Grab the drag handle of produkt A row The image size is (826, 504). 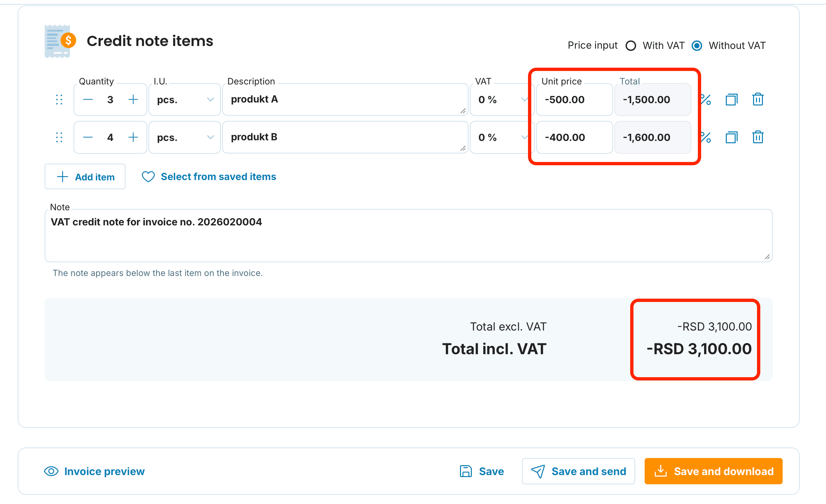tap(59, 100)
